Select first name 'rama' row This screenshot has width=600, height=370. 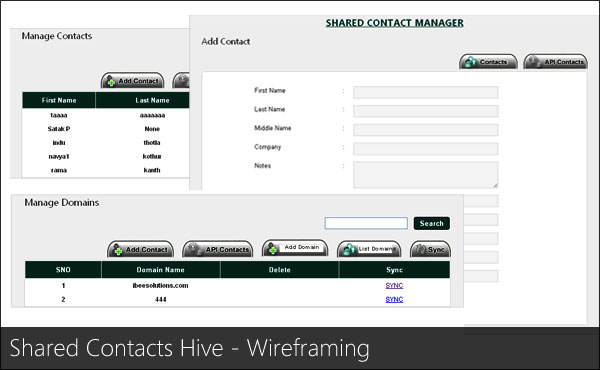pos(59,170)
